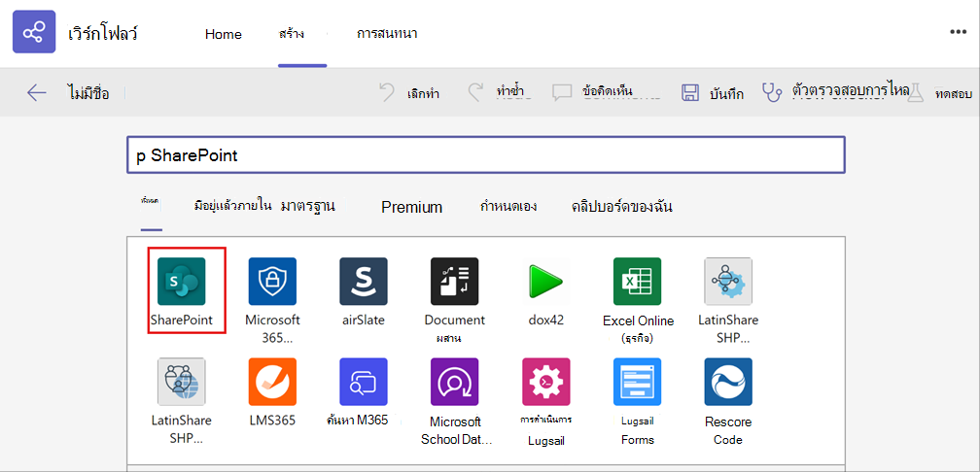980x472 pixels.
Task: Select the Premium filter tab
Action: click(412, 207)
